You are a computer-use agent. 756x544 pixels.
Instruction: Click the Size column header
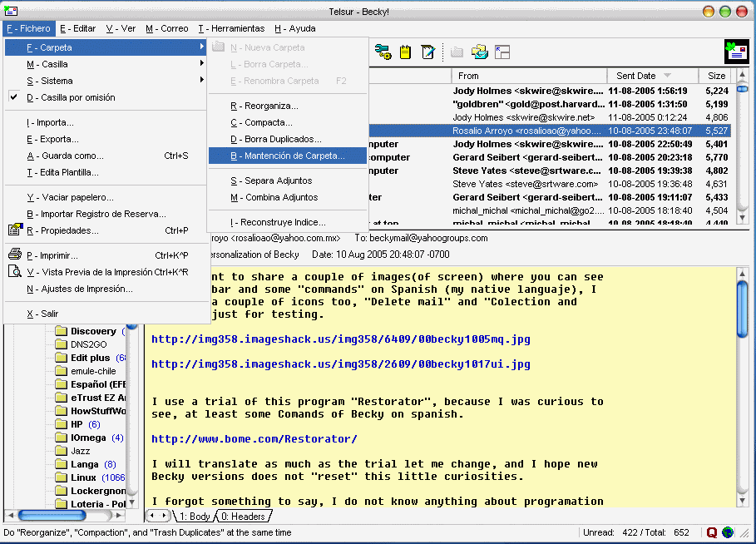click(716, 75)
